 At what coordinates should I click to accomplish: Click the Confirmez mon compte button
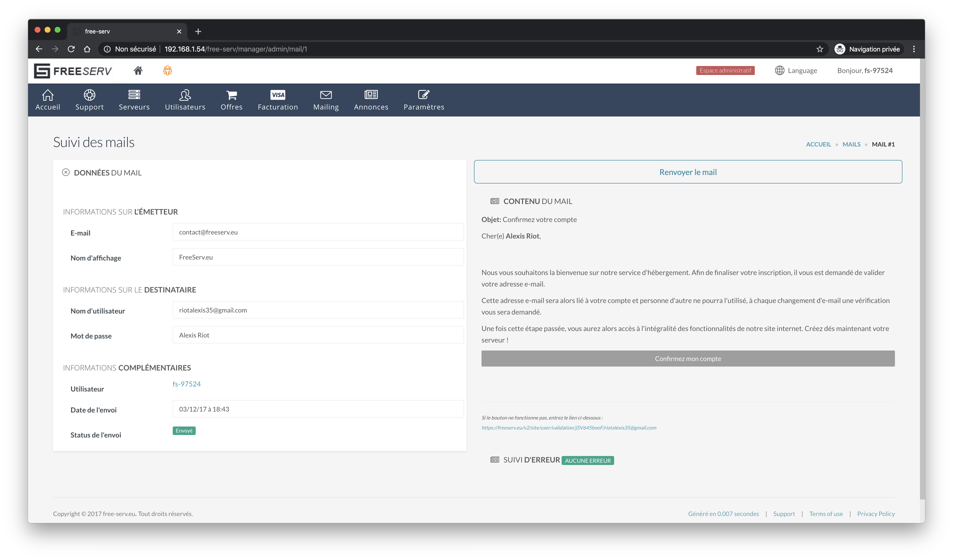pyautogui.click(x=687, y=358)
